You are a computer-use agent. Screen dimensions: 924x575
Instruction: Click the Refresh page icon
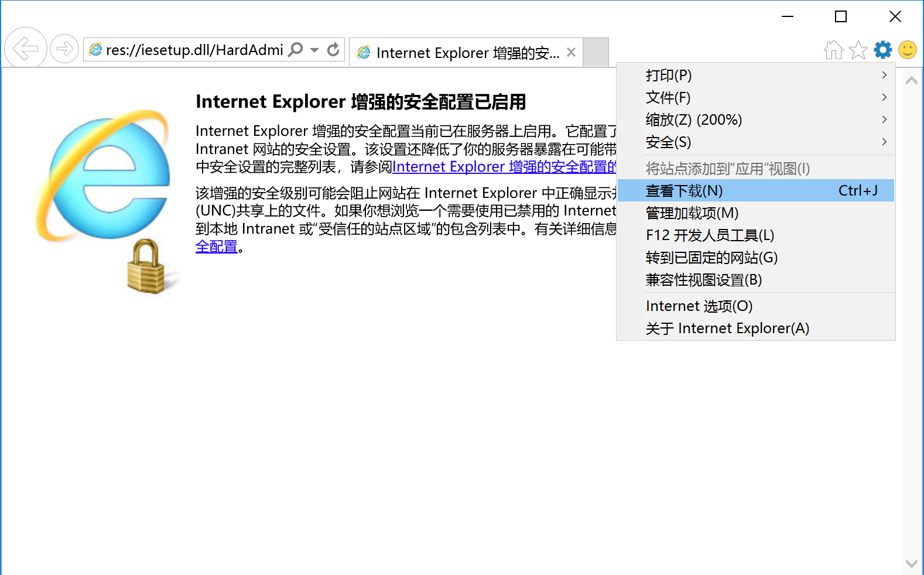coord(333,50)
